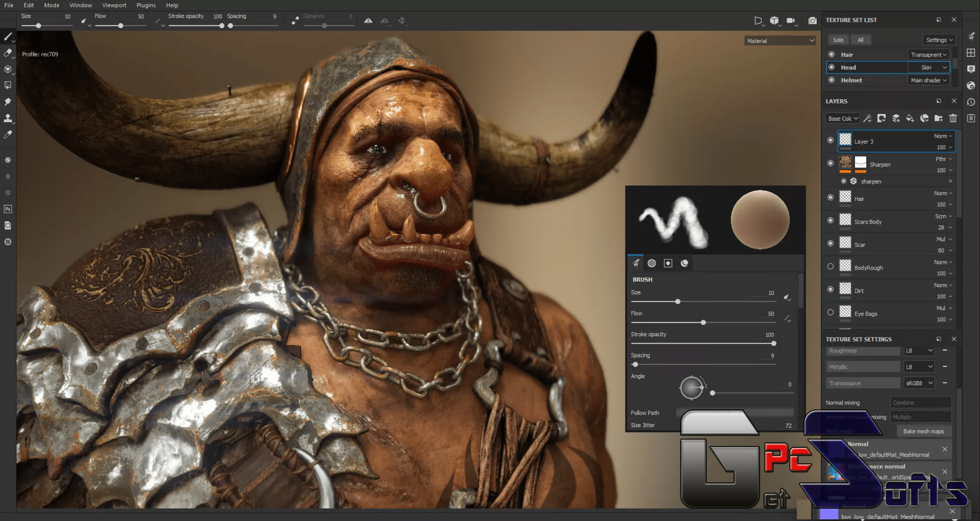
Task: Add a mask to the layer
Action: pyautogui.click(x=881, y=118)
